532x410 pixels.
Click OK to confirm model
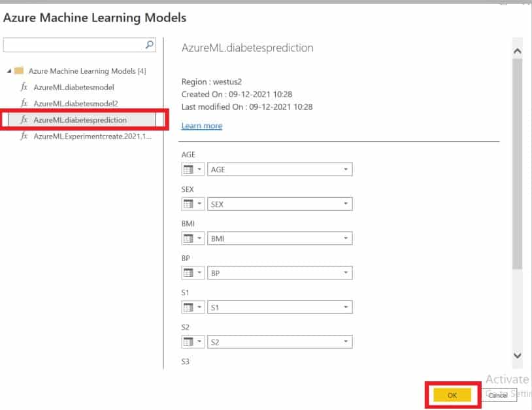click(452, 395)
